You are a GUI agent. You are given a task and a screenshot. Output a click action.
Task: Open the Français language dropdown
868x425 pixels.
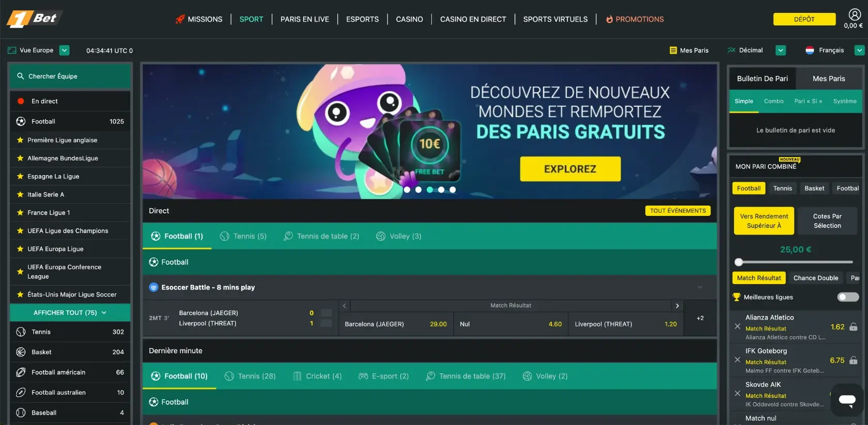[x=859, y=50]
